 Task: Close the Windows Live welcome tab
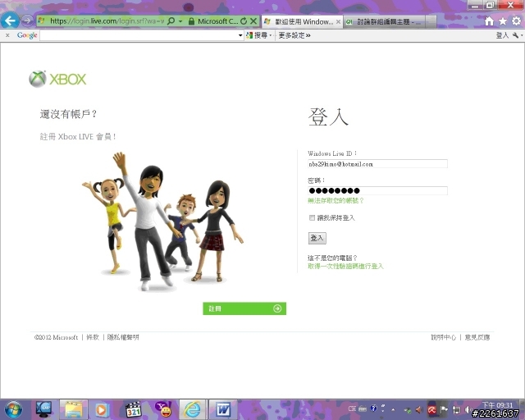[338, 22]
